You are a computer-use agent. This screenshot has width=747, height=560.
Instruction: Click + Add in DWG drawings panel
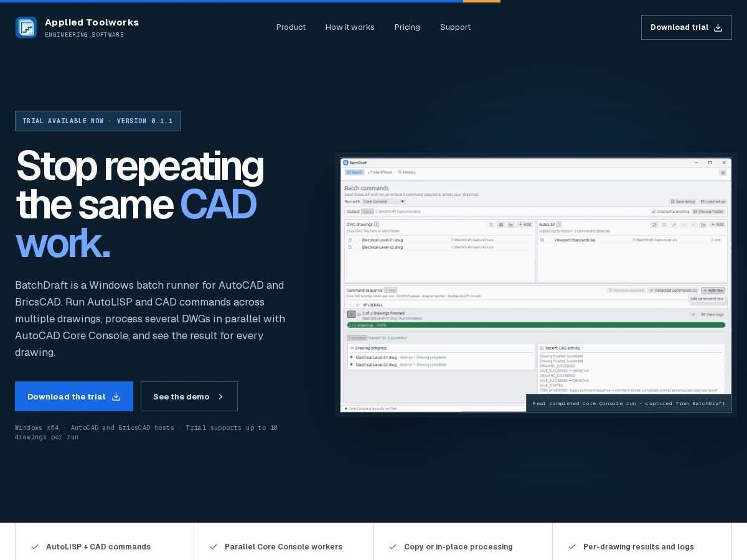(x=524, y=225)
